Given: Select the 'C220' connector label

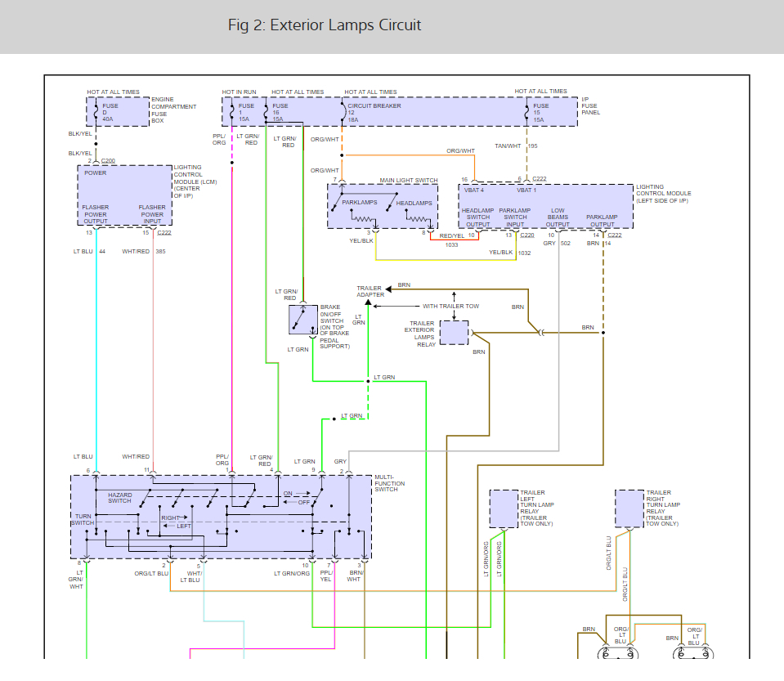Looking at the screenshot, I should pos(527,235).
